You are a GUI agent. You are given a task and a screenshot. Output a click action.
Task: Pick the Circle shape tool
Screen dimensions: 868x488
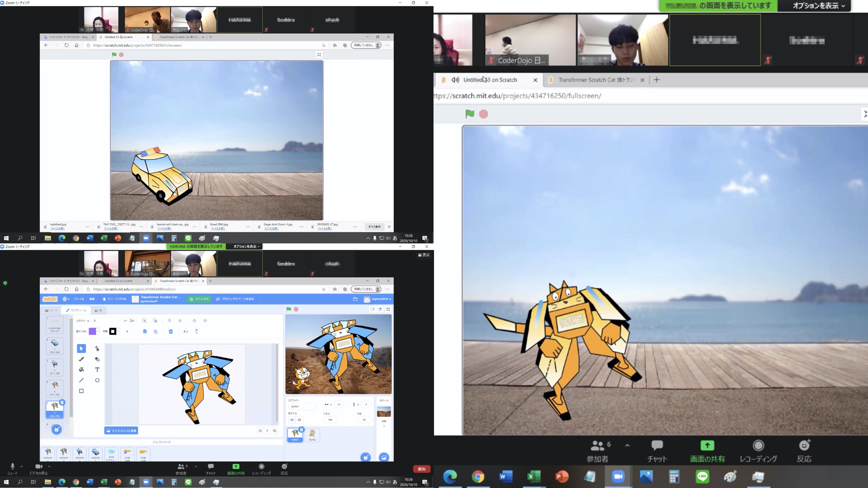tap(97, 380)
